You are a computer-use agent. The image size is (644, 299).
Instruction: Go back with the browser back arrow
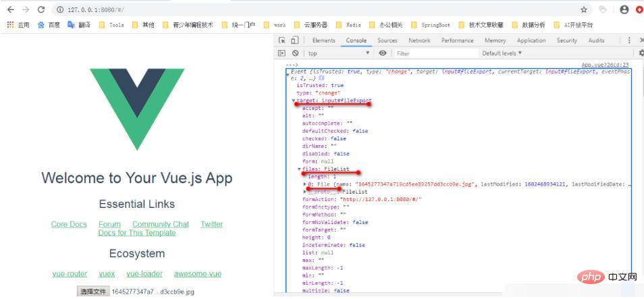point(11,9)
